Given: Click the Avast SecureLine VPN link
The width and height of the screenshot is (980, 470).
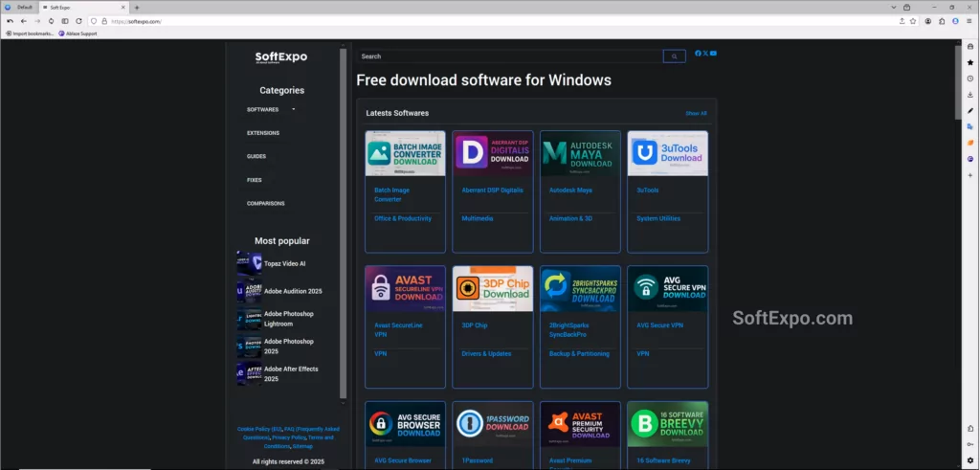Looking at the screenshot, I should click(x=398, y=330).
